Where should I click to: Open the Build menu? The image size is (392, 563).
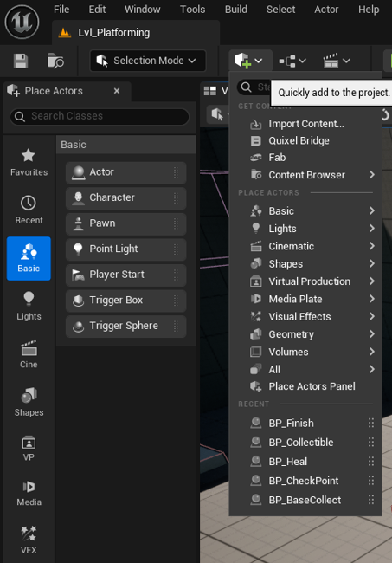point(235,10)
